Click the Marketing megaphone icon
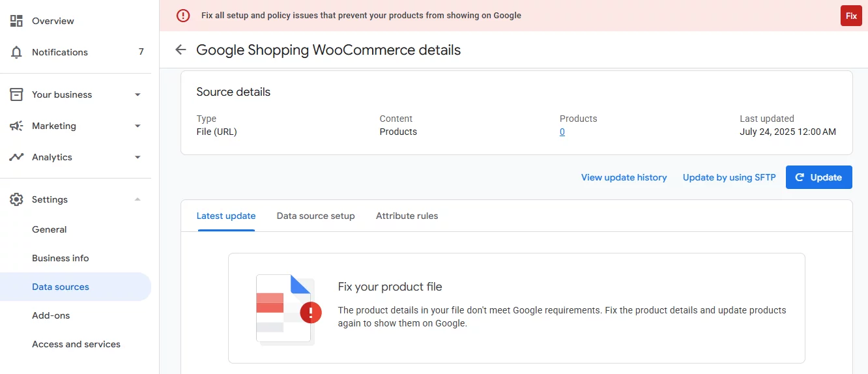This screenshot has width=868, height=374. [x=16, y=126]
